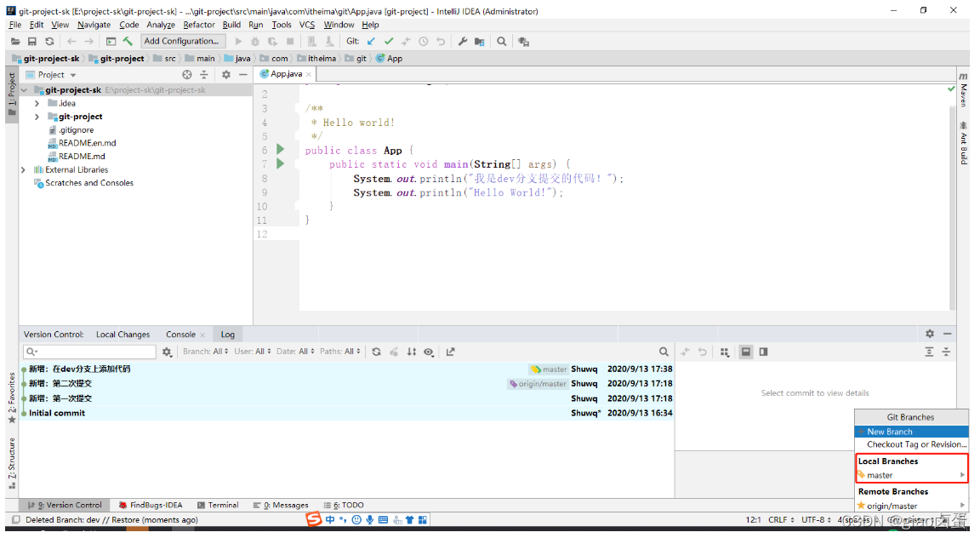Expand External Libraries node
Image resolution: width=980 pixels, height=538 pixels.
[x=23, y=169]
